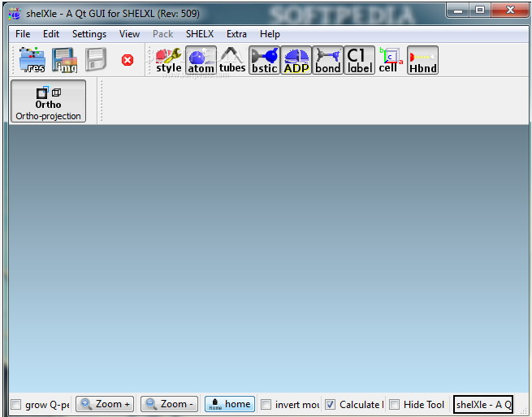Screen dimensions: 532x417
Task: Toggle Hbnd hydrogen bond display
Action: 422,60
